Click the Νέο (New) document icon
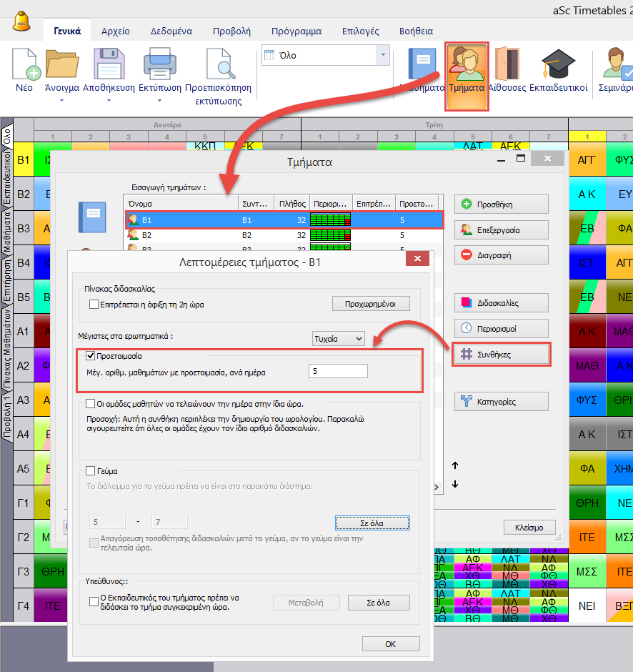 coord(24,64)
